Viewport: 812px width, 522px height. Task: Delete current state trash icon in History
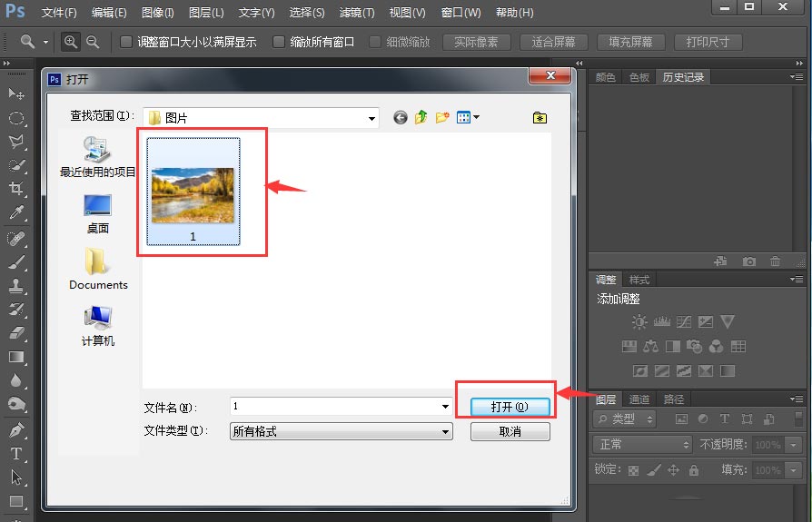point(775,261)
